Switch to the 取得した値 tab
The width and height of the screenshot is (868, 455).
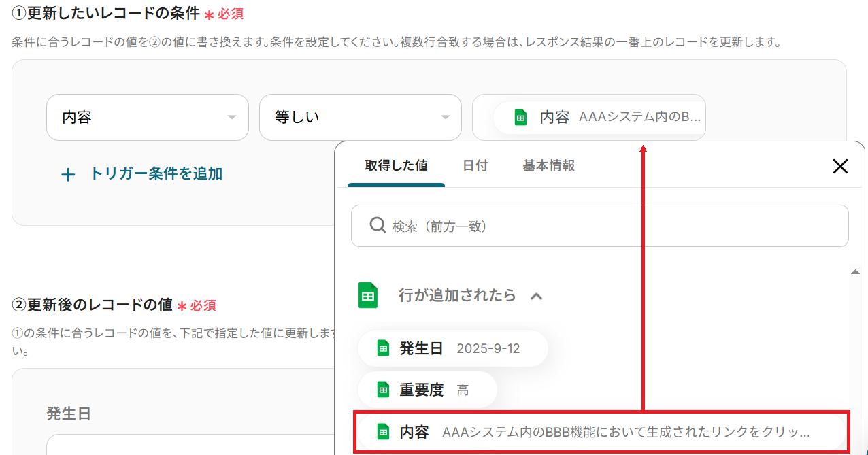396,165
